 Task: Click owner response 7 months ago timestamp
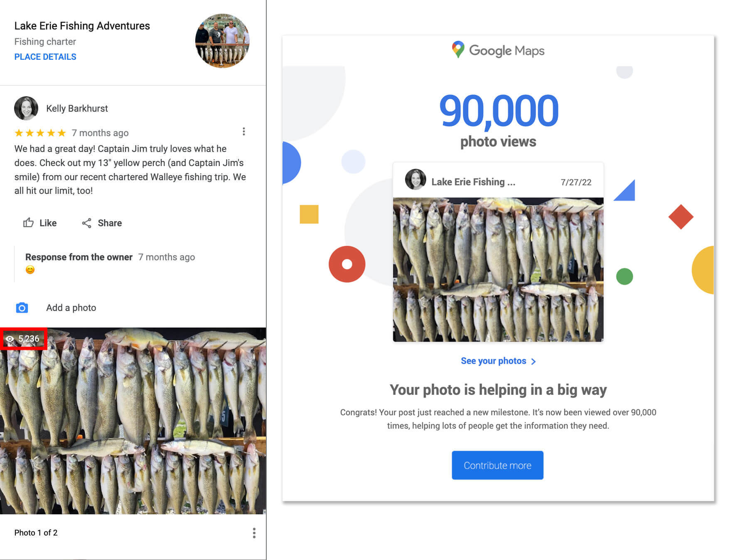pos(167,257)
